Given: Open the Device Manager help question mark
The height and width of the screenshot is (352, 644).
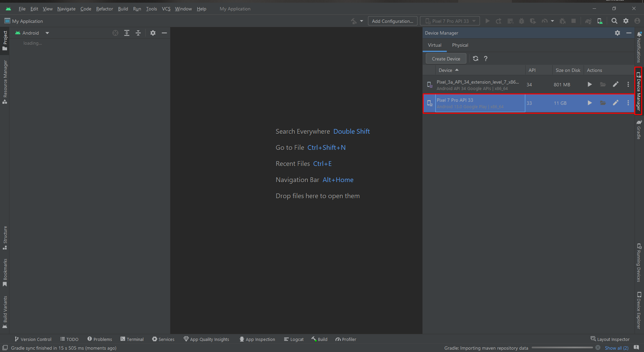Looking at the screenshot, I should pyautogui.click(x=485, y=59).
